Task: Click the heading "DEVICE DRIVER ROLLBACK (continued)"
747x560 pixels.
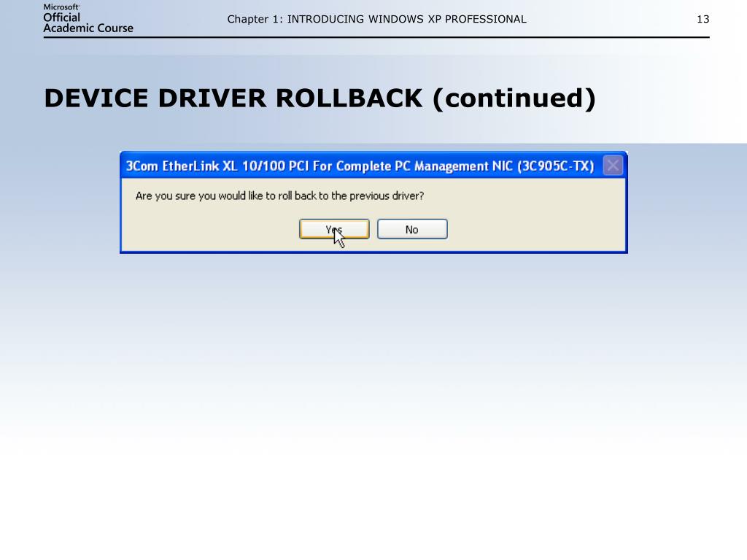Action: pos(320,98)
